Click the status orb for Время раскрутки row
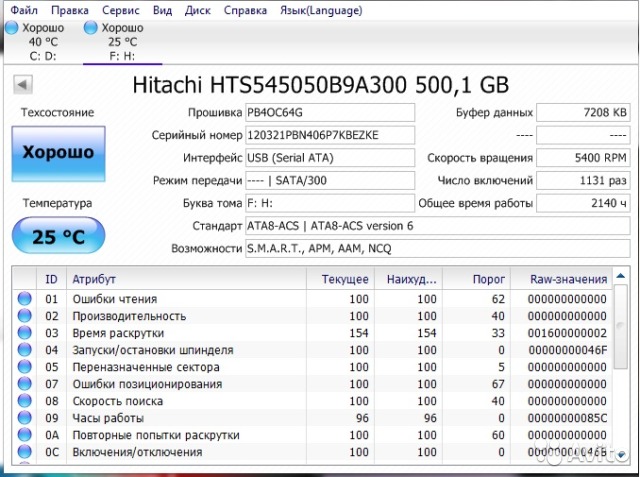 (24, 333)
